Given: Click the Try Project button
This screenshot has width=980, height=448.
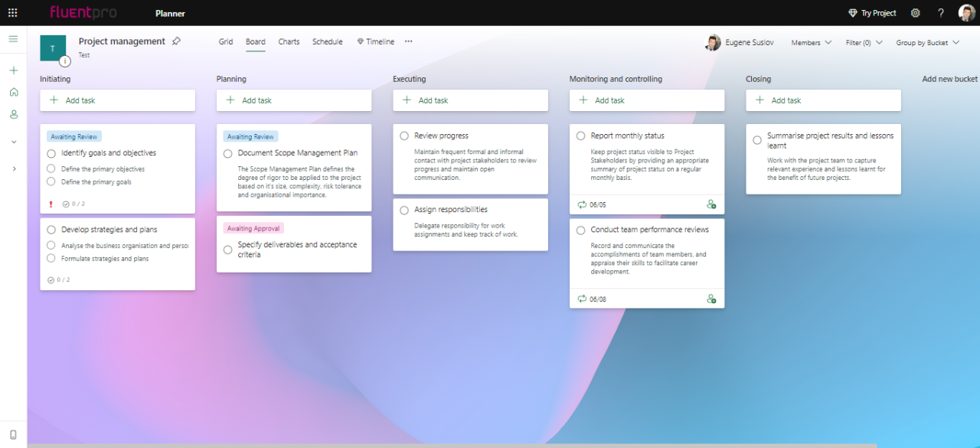Looking at the screenshot, I should 872,13.
